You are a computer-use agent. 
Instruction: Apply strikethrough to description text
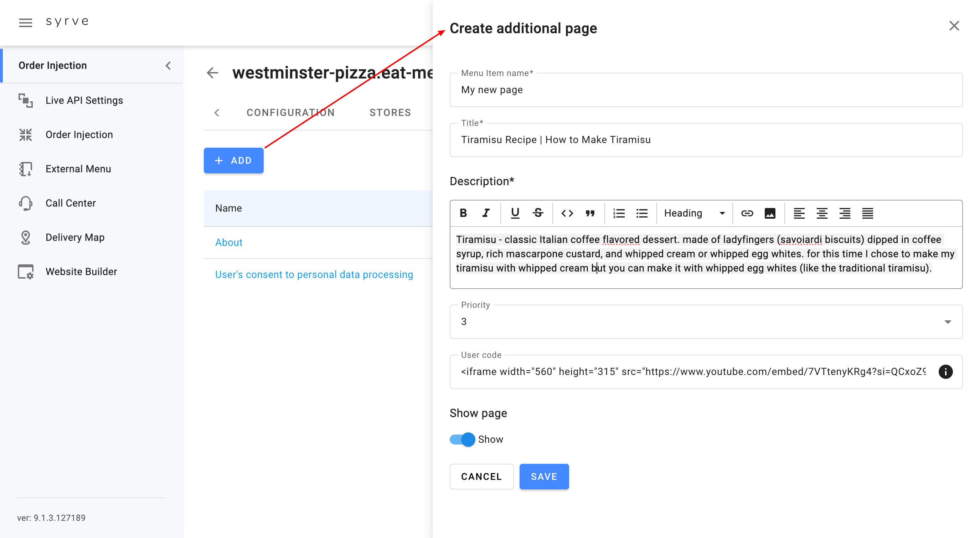(538, 213)
